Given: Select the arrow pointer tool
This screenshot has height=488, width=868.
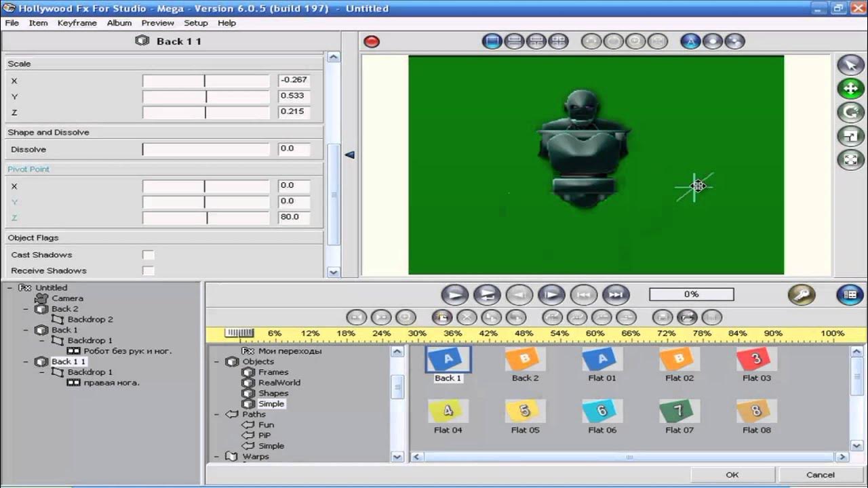Looking at the screenshot, I should [850, 64].
